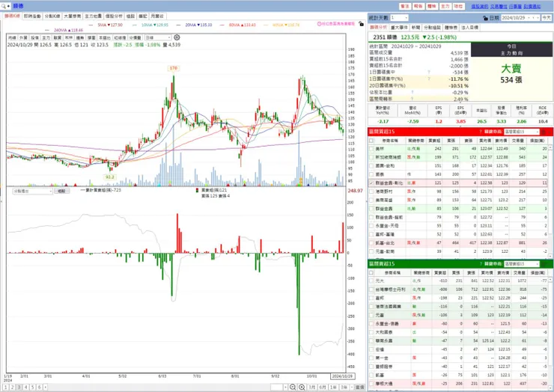Click icon at right end of red 買超 header

(544, 132)
